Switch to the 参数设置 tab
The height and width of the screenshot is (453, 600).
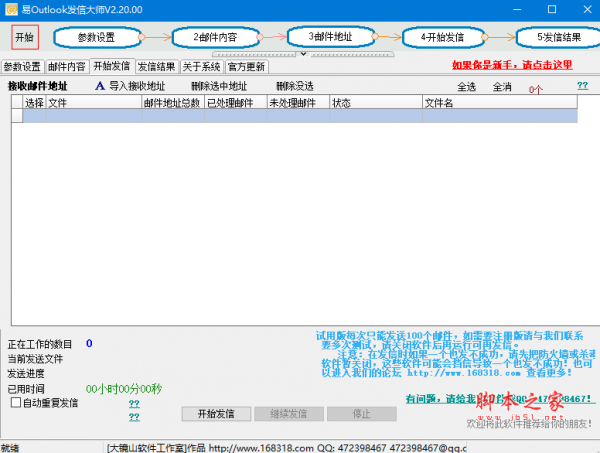tap(22, 67)
